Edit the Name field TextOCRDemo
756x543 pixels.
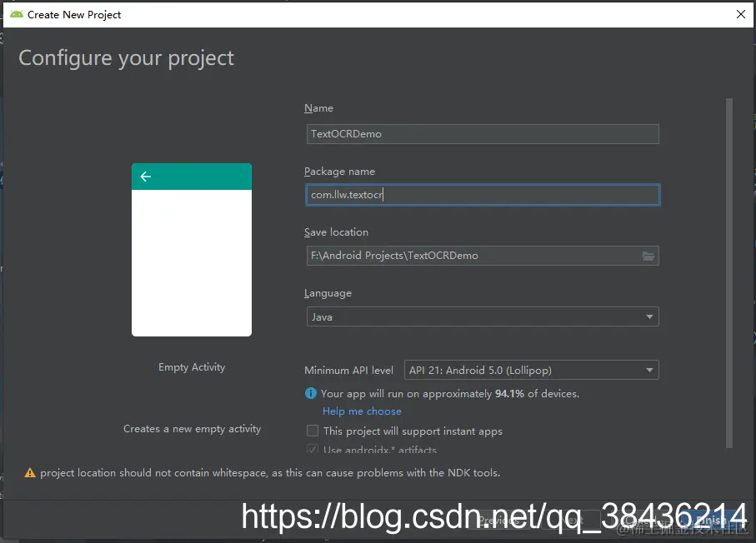(x=483, y=134)
